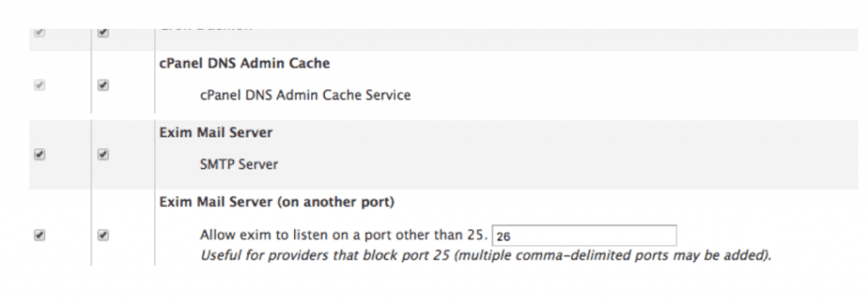Uncheck second-column checkbox for Exim Mail Server

click(103, 154)
